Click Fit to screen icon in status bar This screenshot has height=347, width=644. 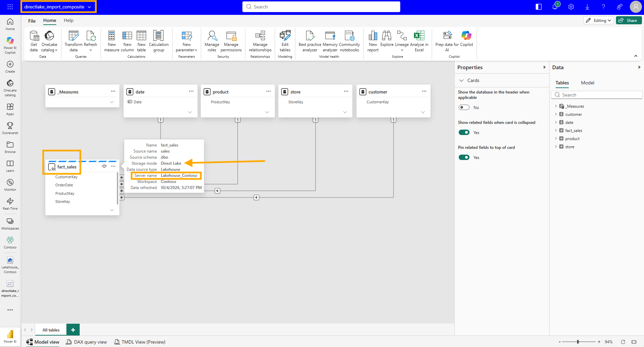point(634,342)
